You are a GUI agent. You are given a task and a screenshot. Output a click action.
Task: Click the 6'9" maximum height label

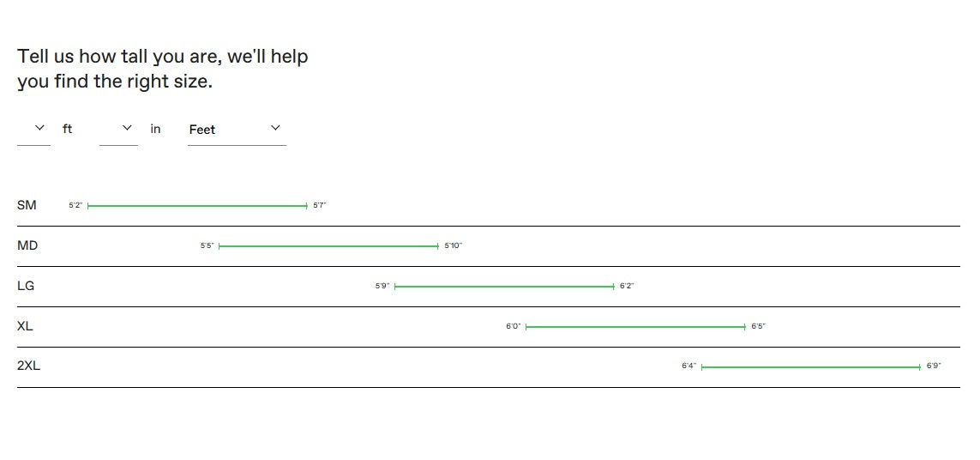934,366
